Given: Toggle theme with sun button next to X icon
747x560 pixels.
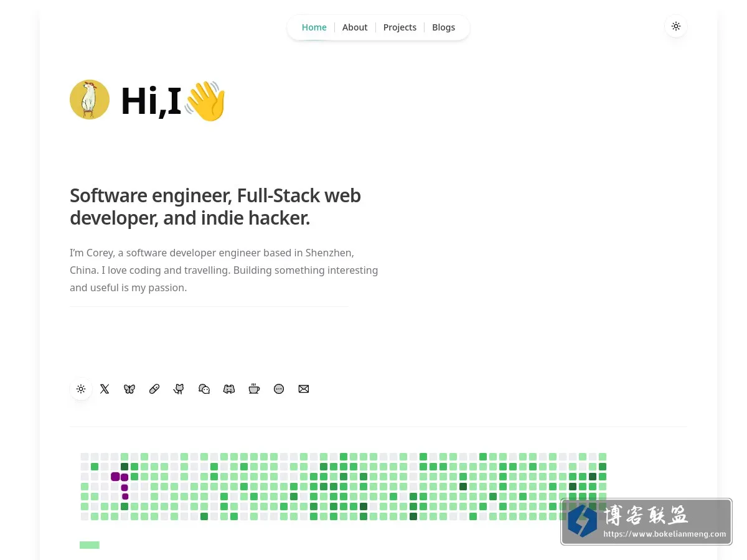Looking at the screenshot, I should pos(81,389).
